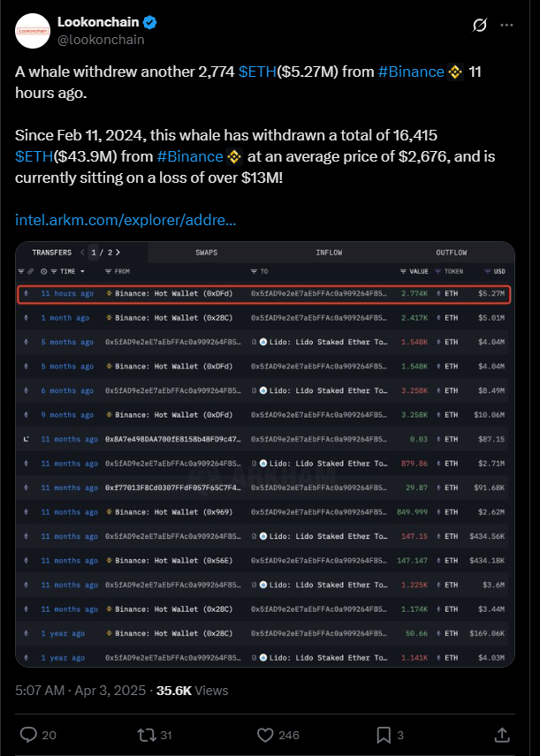Click the share post icon
Screen dimensions: 540x756
[502, 735]
